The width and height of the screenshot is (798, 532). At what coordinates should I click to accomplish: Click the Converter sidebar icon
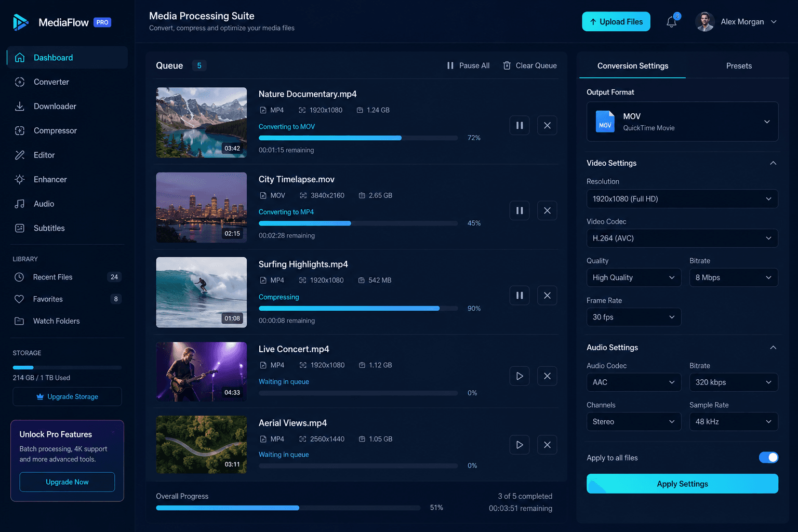pyautogui.click(x=20, y=82)
